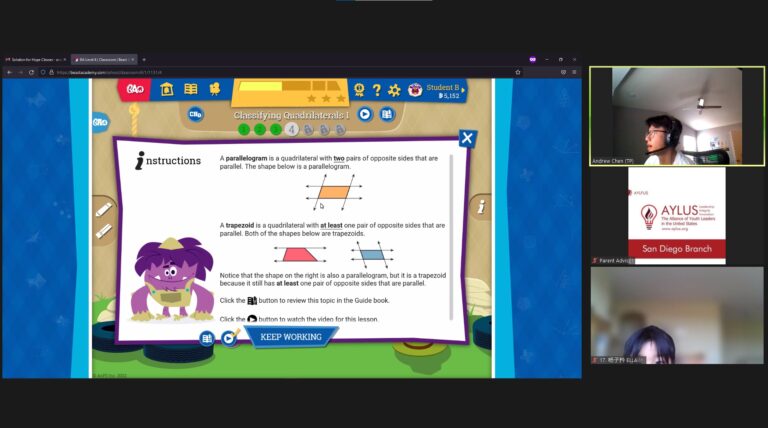The image size is (768, 428).
Task: Go to completed problem 2 circle
Action: pos(260,130)
